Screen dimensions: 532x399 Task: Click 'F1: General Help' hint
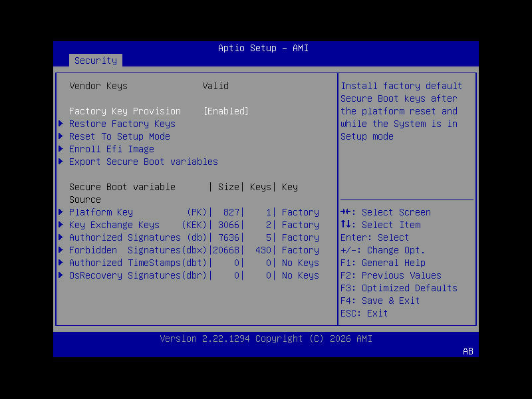point(383,263)
